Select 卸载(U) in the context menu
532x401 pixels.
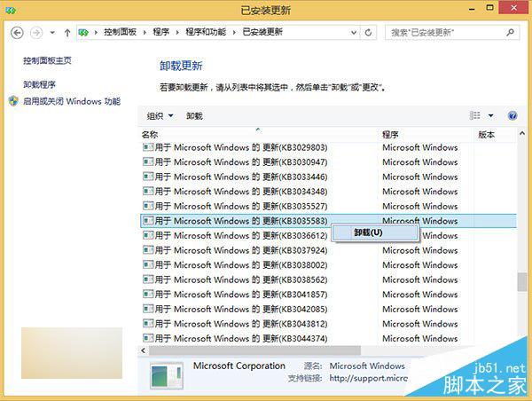pos(374,232)
